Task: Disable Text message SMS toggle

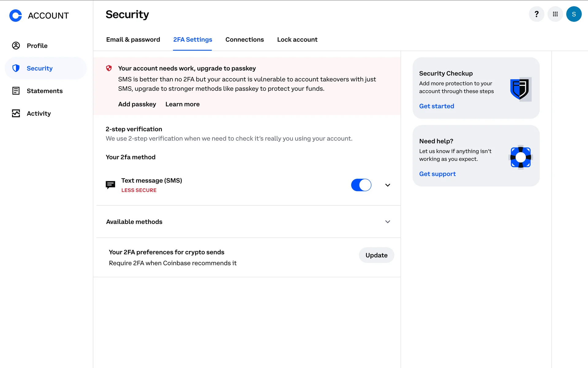Action: point(361,185)
